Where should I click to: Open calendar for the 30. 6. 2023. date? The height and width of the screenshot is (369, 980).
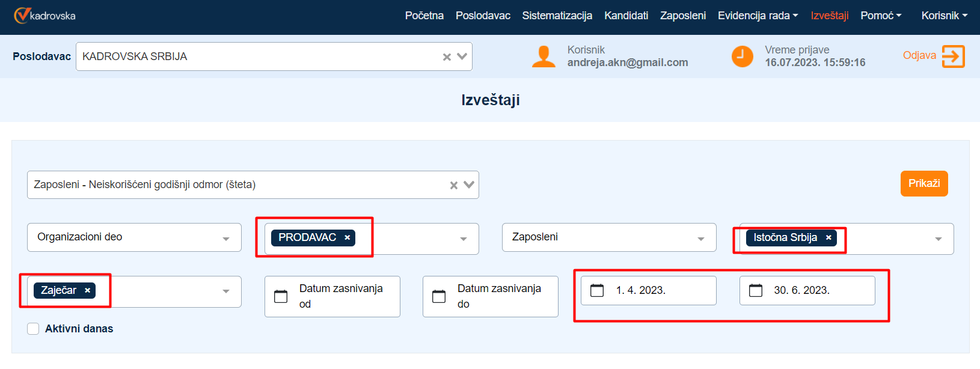[756, 291]
